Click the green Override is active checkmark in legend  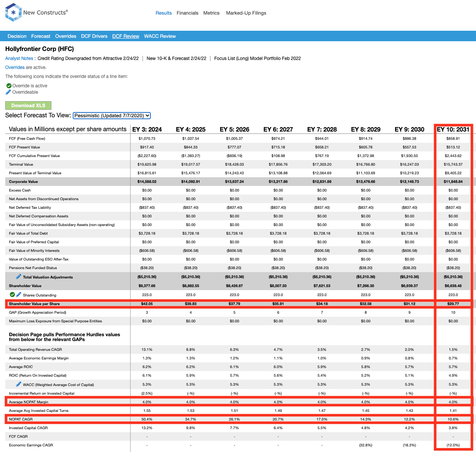coord(9,86)
